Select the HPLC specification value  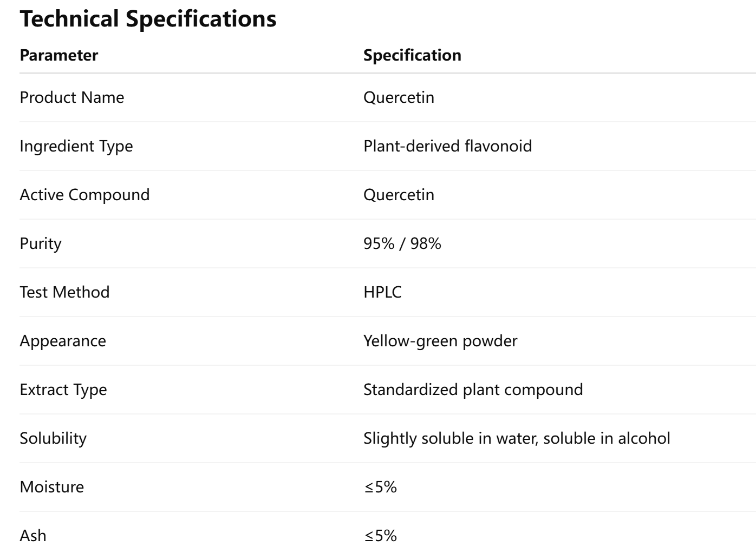[382, 292]
